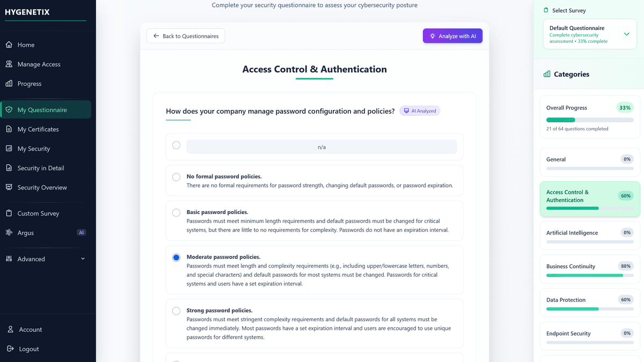Click the Progress bar chart icon

point(9,84)
